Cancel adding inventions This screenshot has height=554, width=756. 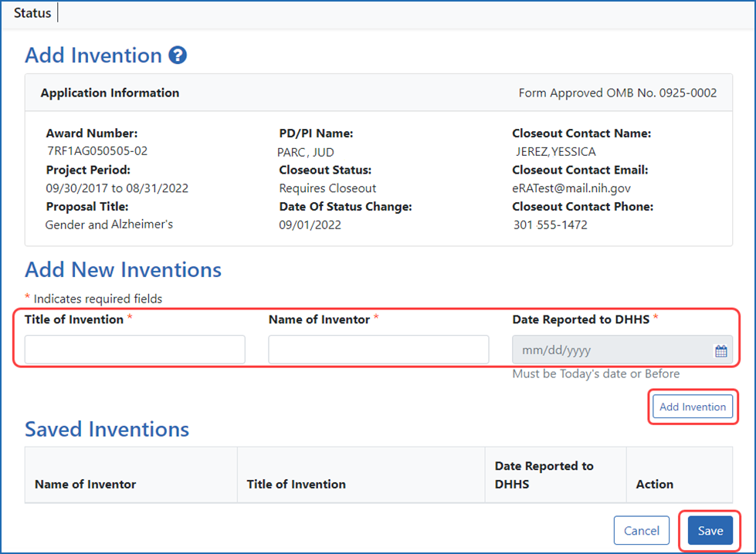(641, 530)
